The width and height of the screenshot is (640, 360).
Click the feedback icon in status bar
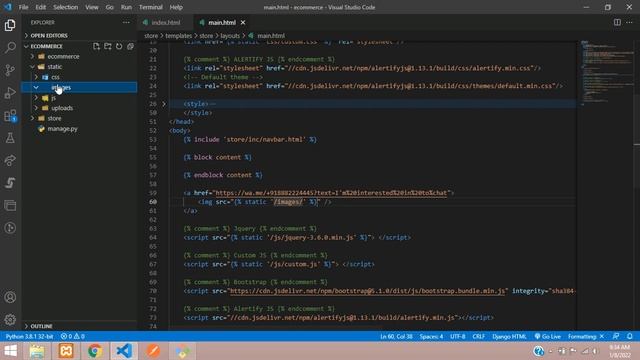tap(616, 336)
